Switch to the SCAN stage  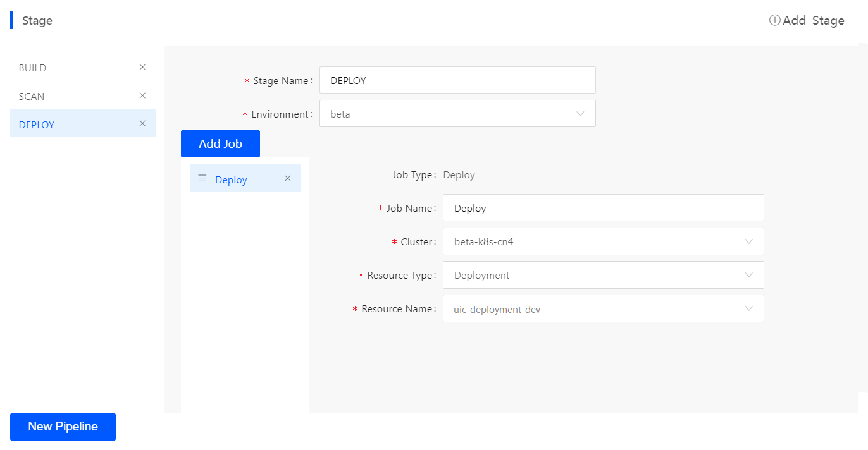[32, 96]
